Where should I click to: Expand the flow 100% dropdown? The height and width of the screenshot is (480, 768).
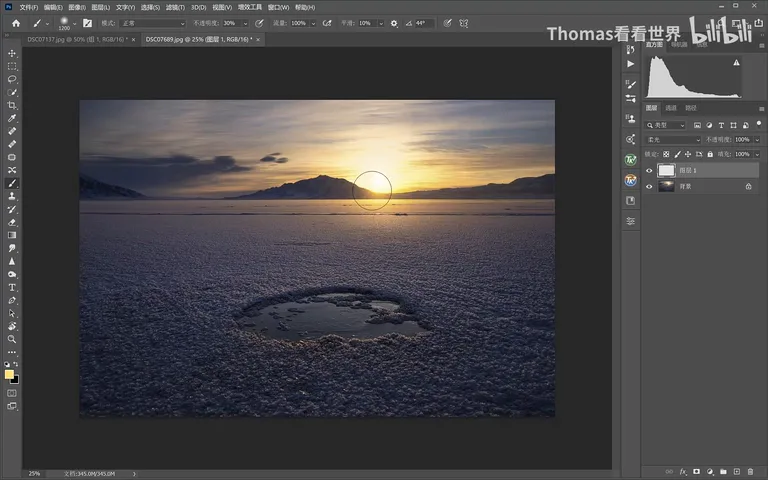click(x=313, y=24)
